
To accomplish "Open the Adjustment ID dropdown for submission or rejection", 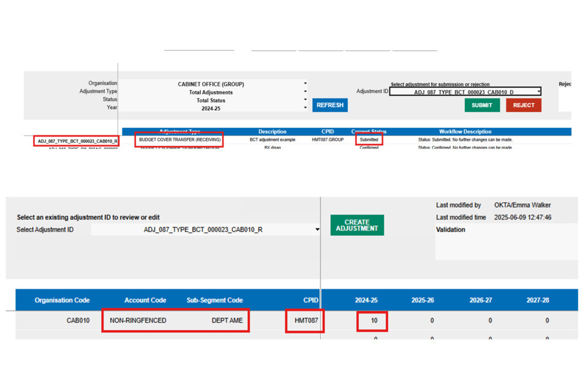I will click(x=538, y=92).
